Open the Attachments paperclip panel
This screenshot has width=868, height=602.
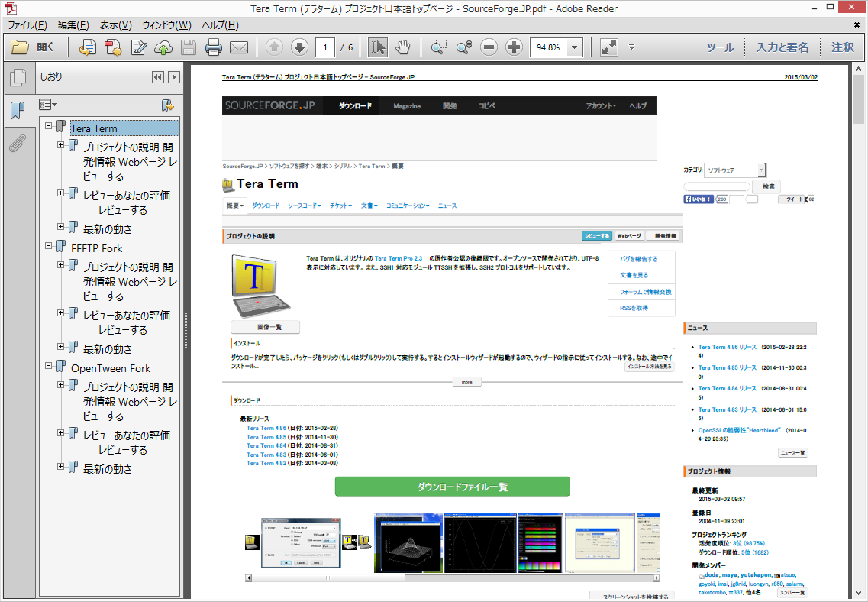(17, 144)
